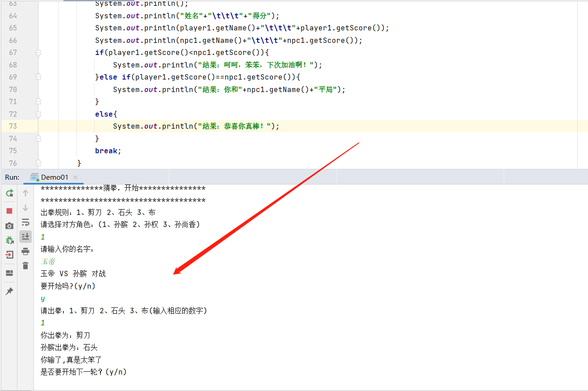Clear all console output with the trash icon
This screenshot has width=588, height=391.
(x=25, y=265)
